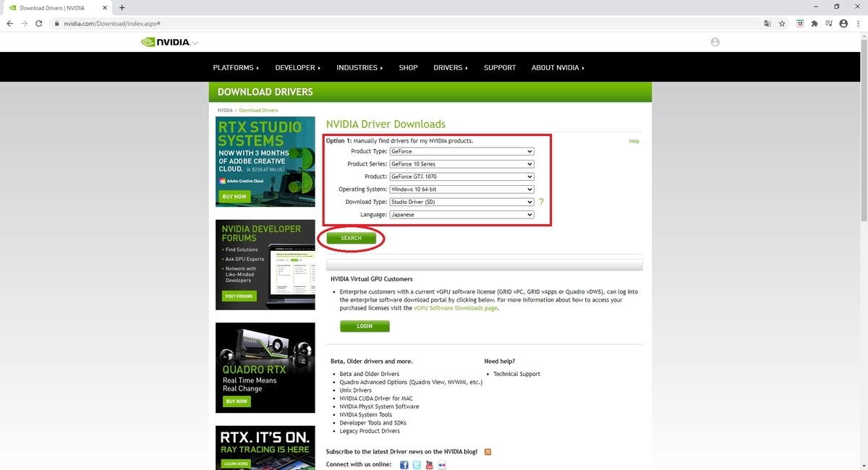This screenshot has height=470, width=868.
Task: Expand the PLATFORMS menu
Action: (236, 68)
